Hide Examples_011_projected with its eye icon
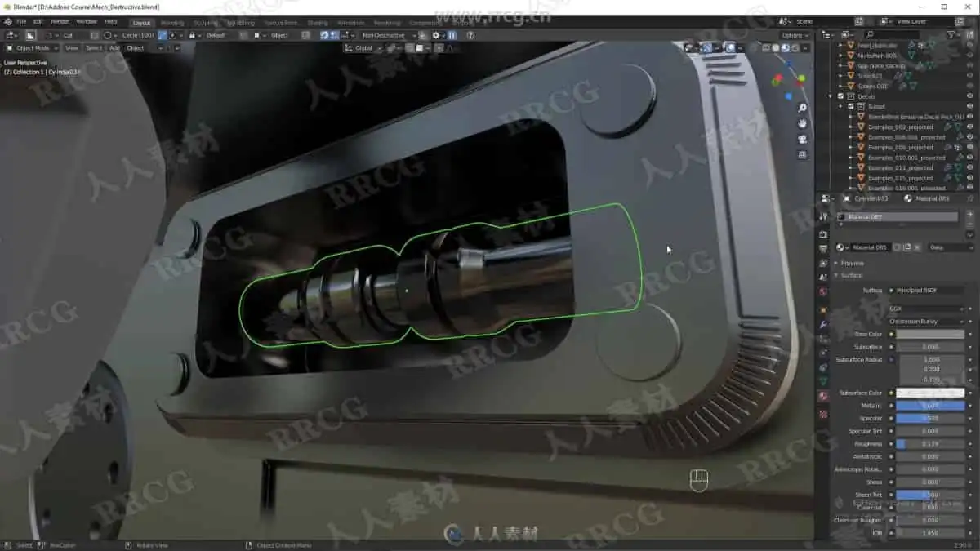 coord(969,167)
